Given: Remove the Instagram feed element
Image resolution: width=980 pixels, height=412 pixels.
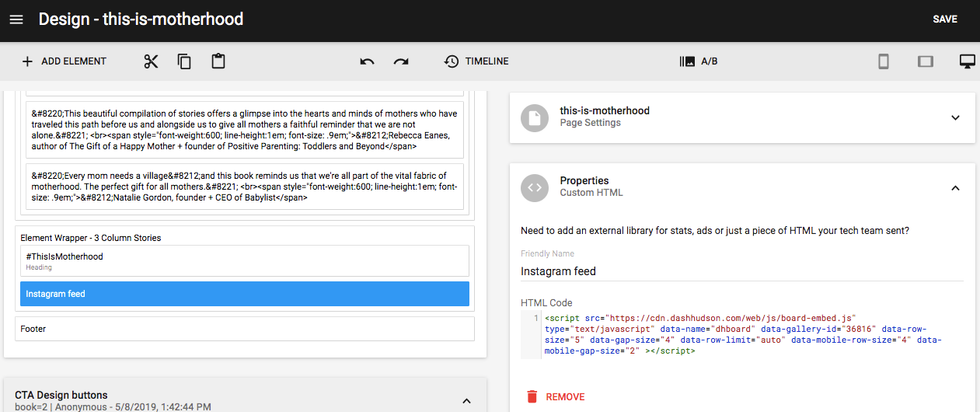Looking at the screenshot, I should [x=554, y=396].
